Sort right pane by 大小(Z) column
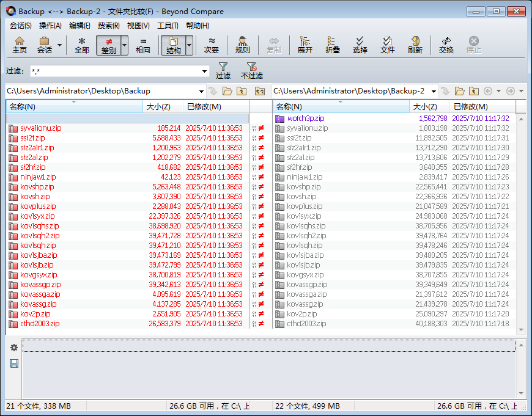The height and width of the screenshot is (416, 532). point(429,107)
